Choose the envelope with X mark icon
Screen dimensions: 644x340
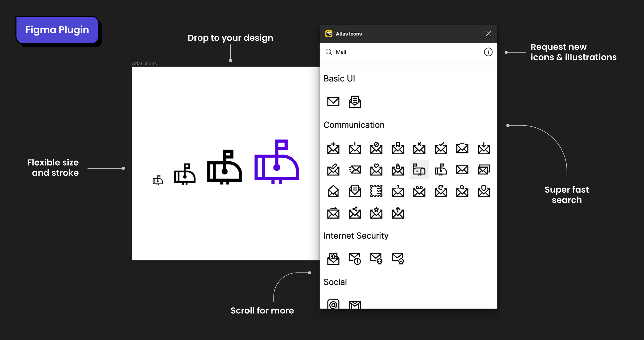419,148
